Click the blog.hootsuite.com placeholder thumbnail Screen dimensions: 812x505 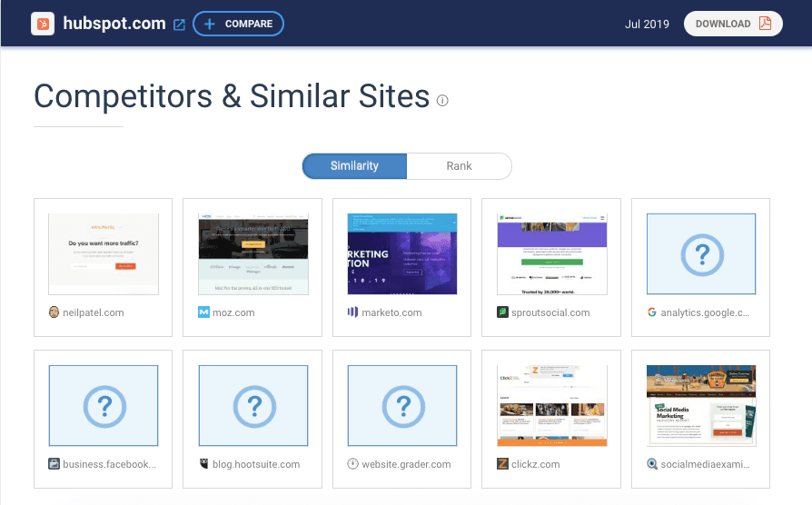[253, 406]
